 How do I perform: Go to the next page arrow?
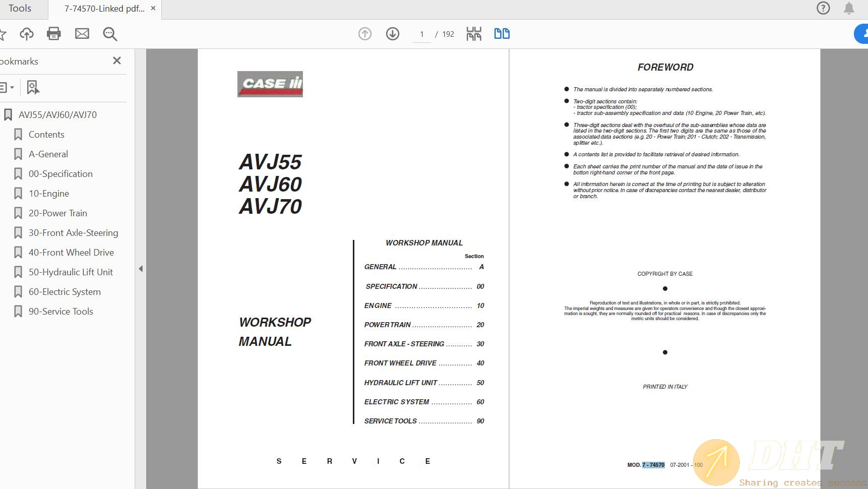tap(393, 34)
